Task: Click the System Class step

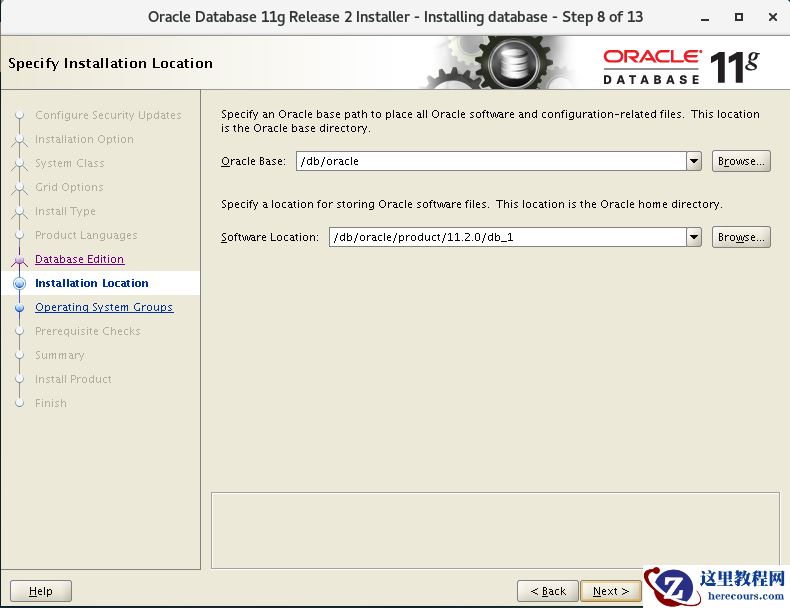Action: click(70, 163)
